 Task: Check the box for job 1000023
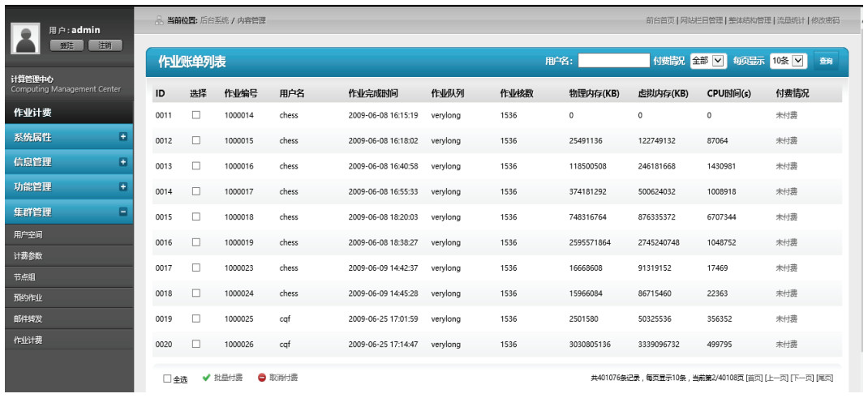pos(196,267)
